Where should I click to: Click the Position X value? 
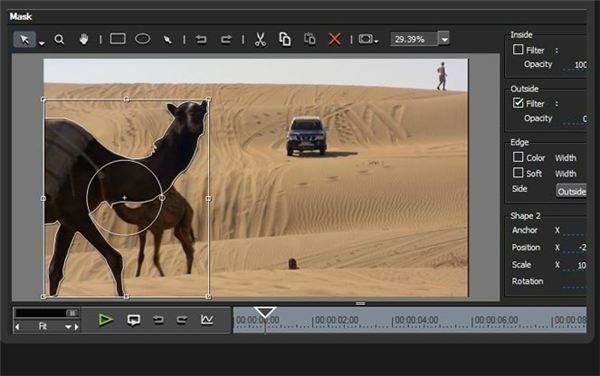coord(582,248)
